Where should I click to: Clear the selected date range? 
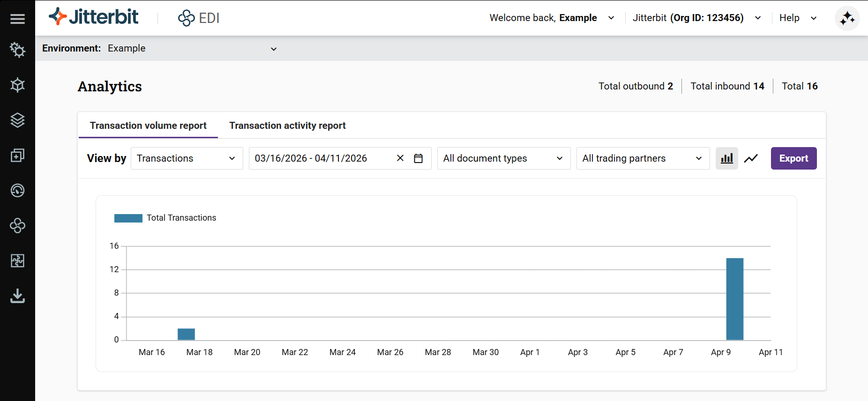400,158
